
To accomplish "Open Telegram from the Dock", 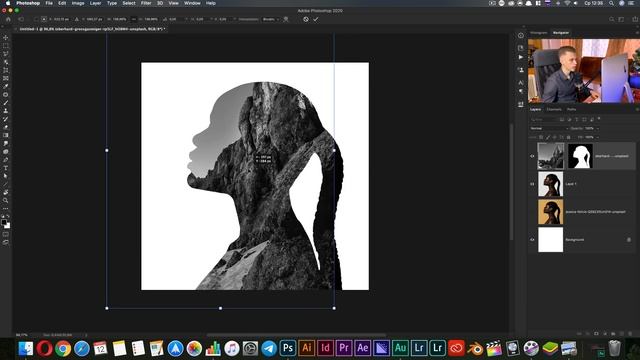I will [269, 348].
